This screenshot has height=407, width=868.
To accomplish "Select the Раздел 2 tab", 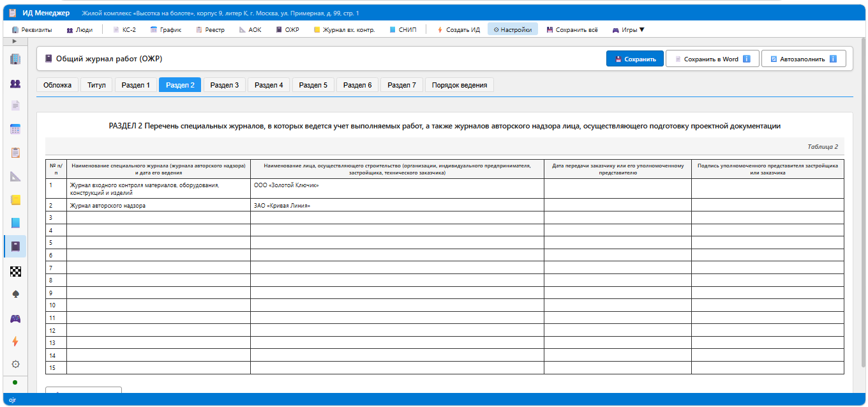I will coord(180,85).
